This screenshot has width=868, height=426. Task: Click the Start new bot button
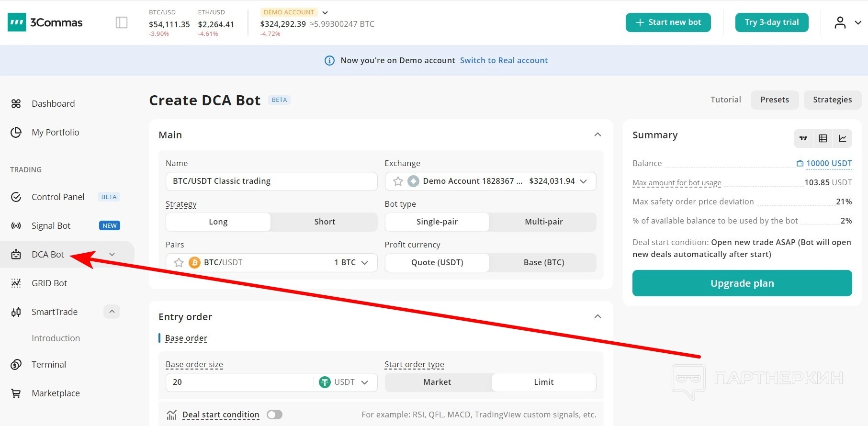pyautogui.click(x=668, y=22)
